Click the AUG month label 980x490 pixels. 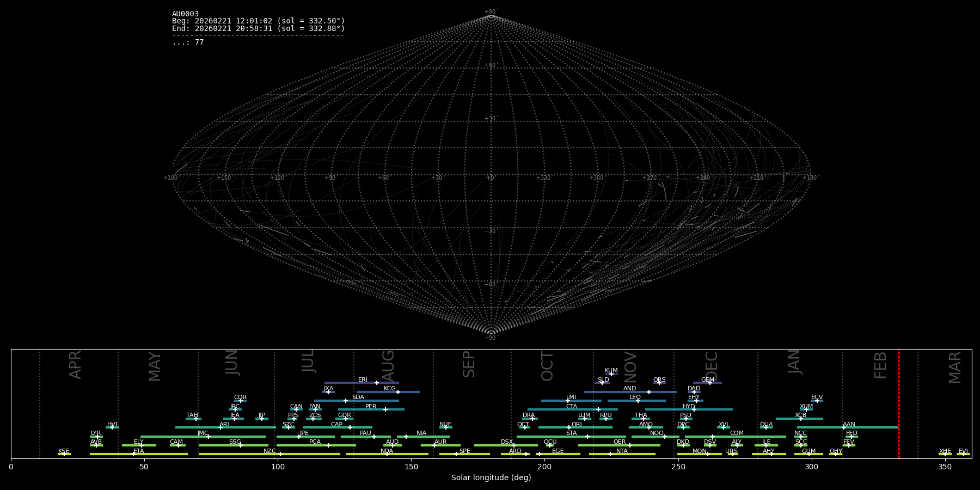point(388,366)
